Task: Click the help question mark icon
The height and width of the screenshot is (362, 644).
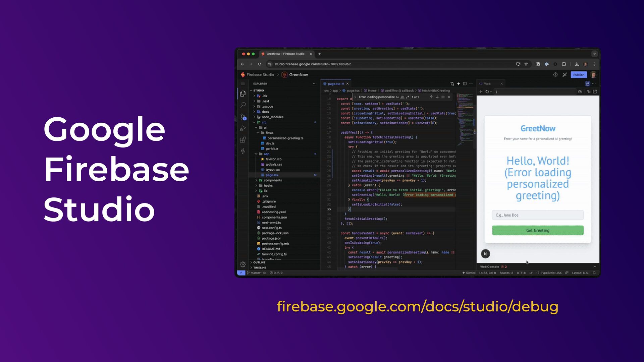Action: pos(555,75)
